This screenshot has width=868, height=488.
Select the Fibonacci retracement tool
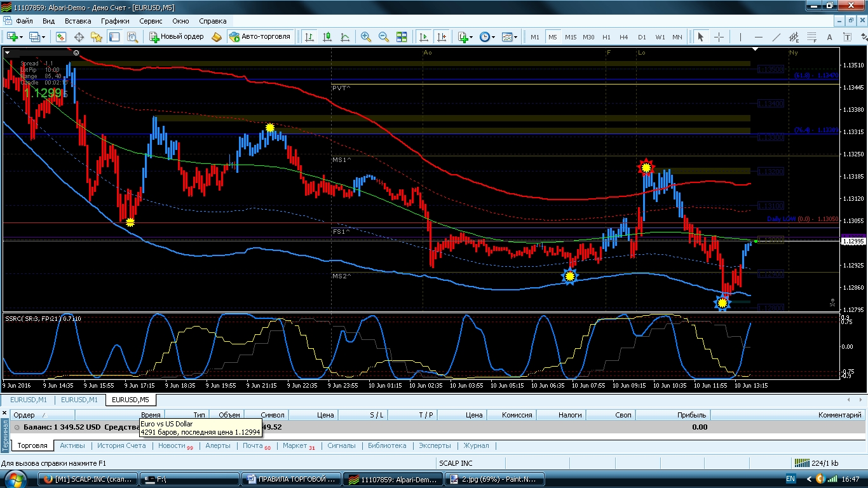tap(811, 37)
